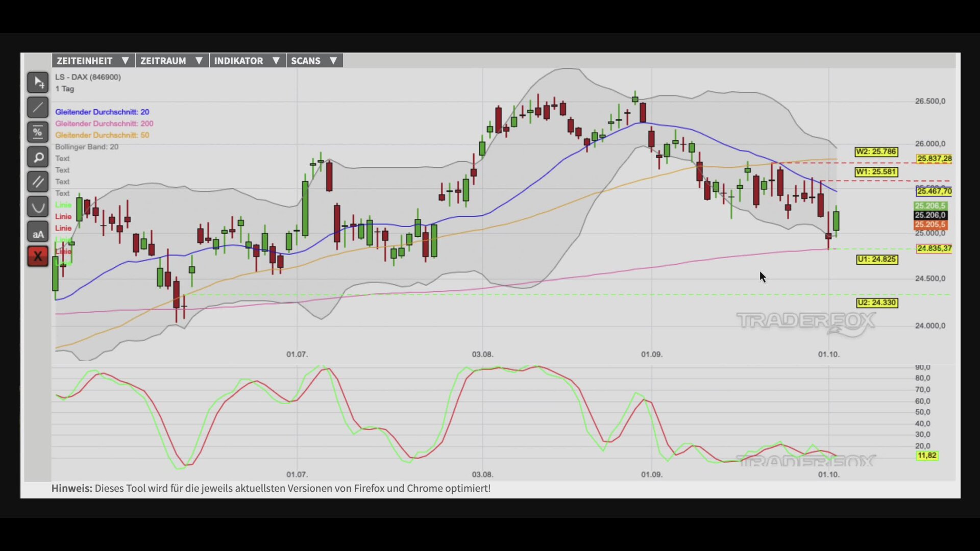Activate the magnifier zoom tool
Viewport: 980px width, 551px height.
[38, 157]
